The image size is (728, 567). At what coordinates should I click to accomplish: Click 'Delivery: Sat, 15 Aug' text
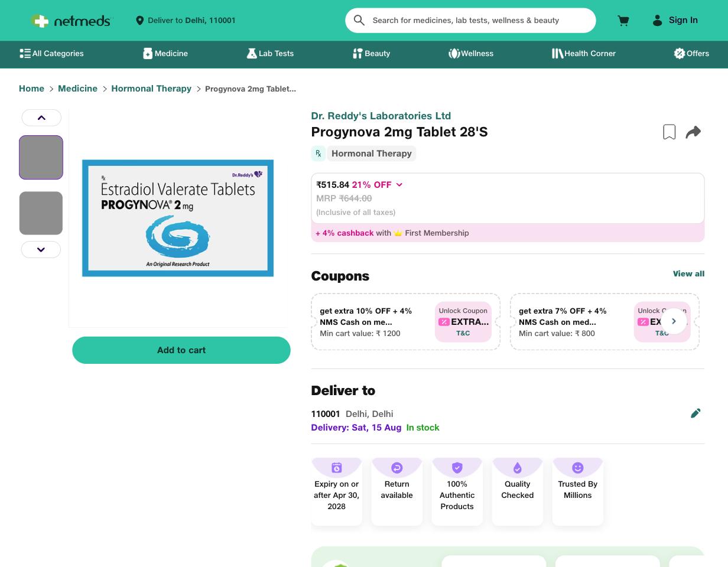point(356,428)
